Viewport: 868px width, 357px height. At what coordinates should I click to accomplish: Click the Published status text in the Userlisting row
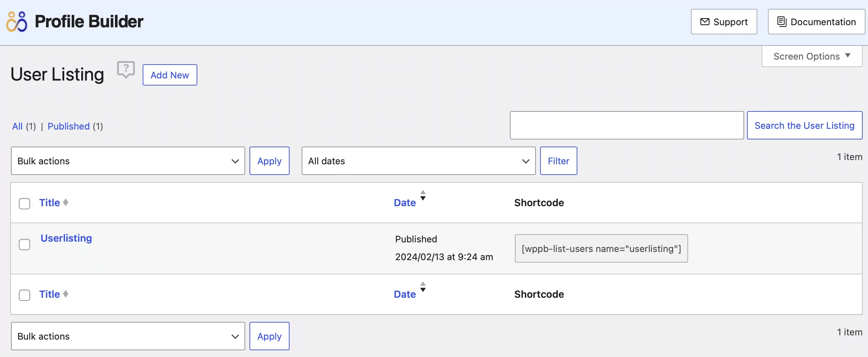pos(416,239)
